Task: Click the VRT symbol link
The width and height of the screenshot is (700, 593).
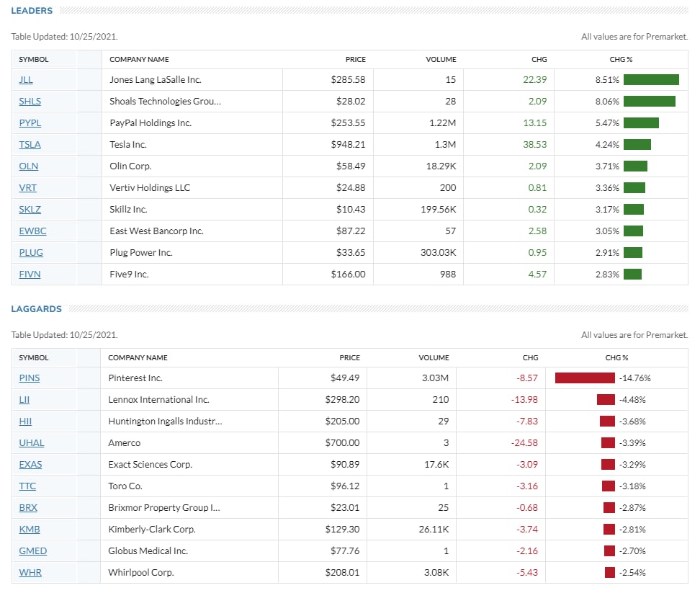Action: tap(27, 188)
